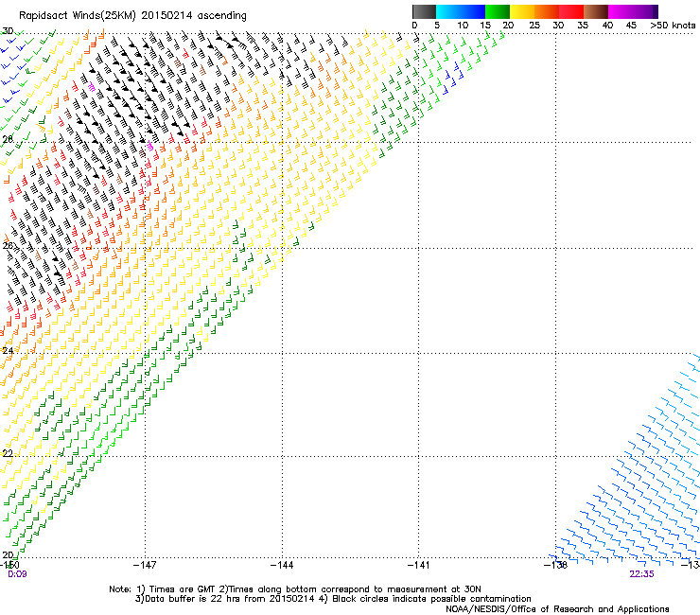
Task: Click the legend label 45
Action: (x=631, y=25)
